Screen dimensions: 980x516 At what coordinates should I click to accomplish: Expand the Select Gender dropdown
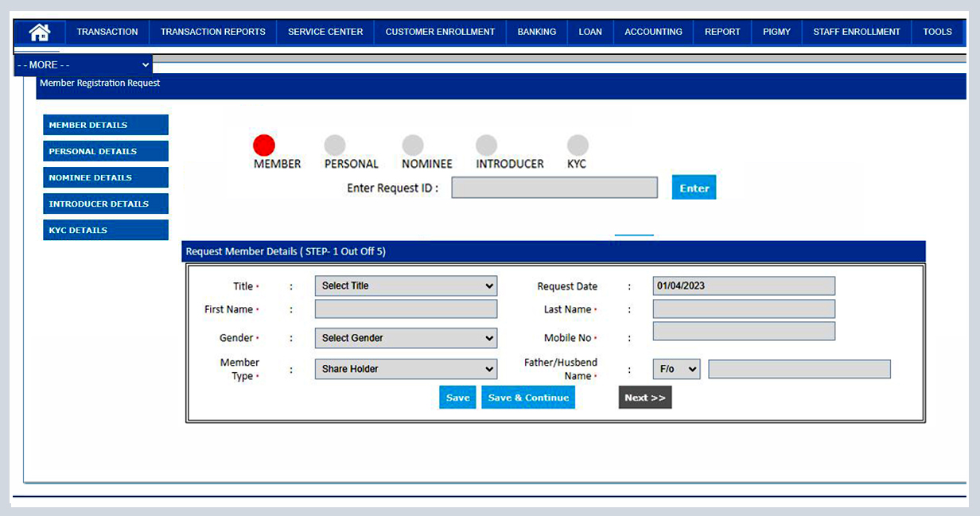click(x=406, y=338)
